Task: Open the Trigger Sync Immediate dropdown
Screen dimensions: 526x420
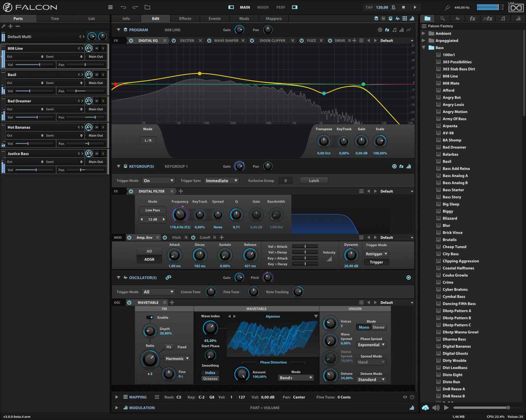Action: click(x=222, y=181)
